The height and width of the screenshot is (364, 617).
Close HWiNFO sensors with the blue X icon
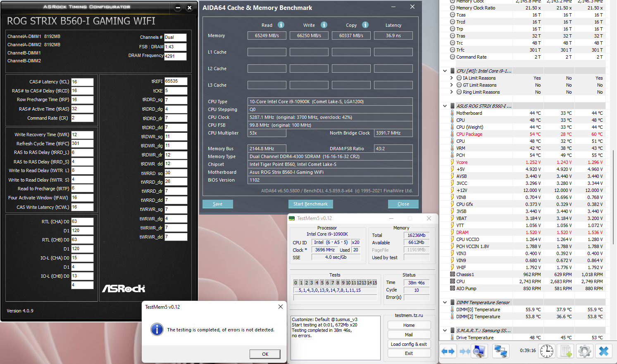(x=604, y=351)
